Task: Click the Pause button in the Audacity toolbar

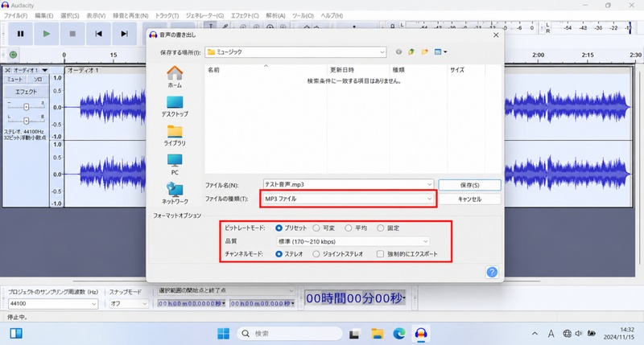Action: click(20, 34)
